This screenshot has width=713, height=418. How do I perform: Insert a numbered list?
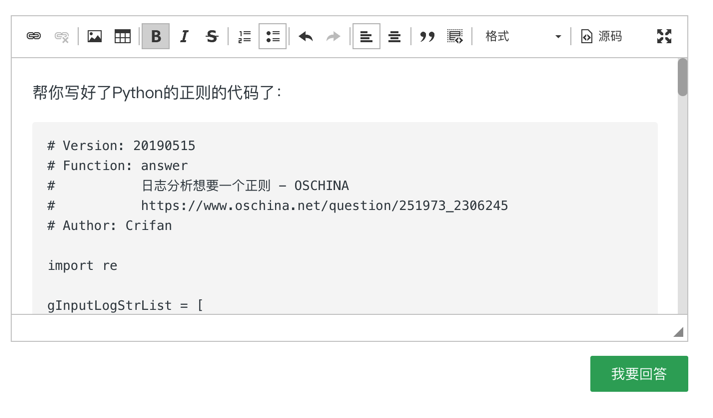(x=245, y=37)
